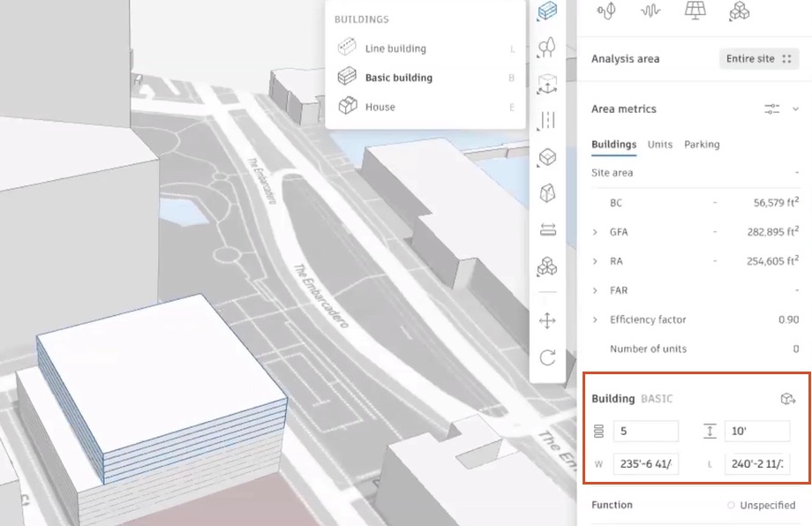Screen dimensions: 812x526
Task: Open cubes icon in top analysis row
Action: pos(739,11)
